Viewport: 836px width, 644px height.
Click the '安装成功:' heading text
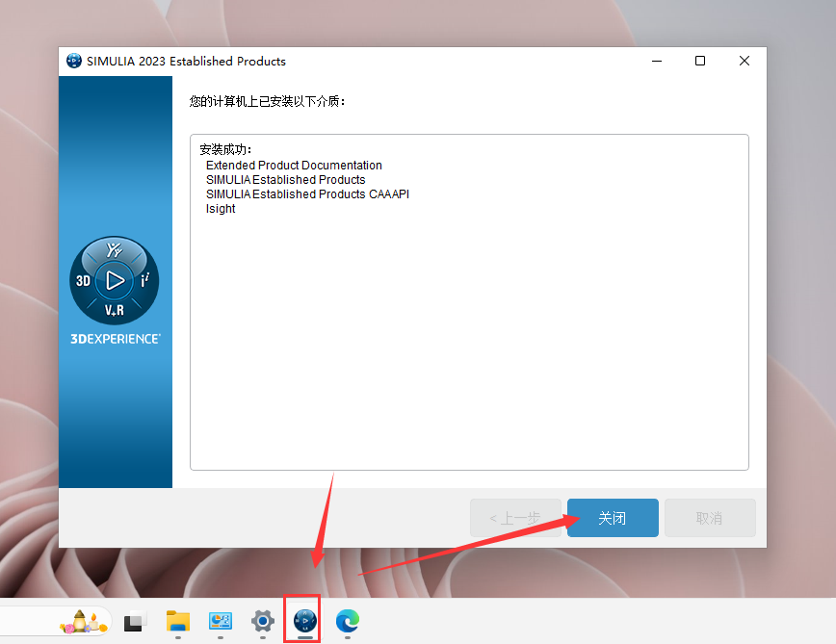[x=225, y=149]
